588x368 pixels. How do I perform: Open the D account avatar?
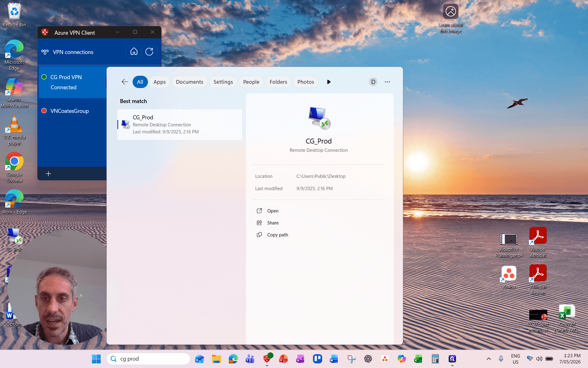(x=373, y=82)
